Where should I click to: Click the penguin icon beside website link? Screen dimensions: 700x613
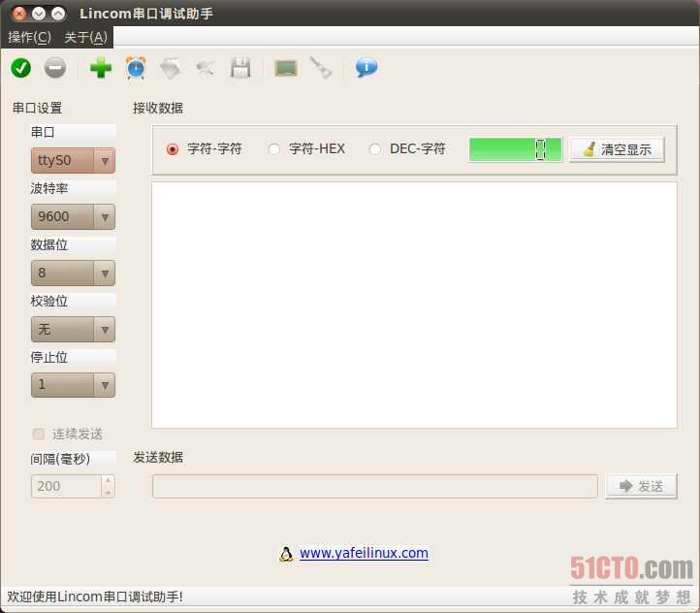[x=286, y=554]
